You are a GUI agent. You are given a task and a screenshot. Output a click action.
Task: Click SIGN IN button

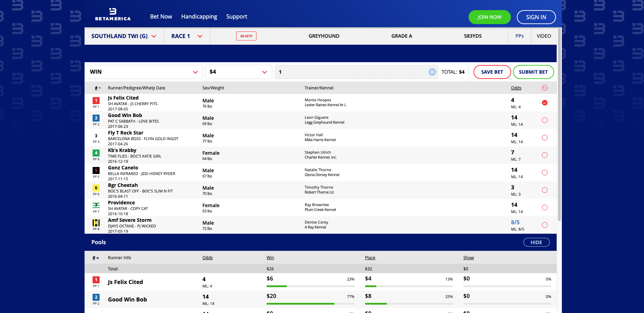[x=536, y=17]
